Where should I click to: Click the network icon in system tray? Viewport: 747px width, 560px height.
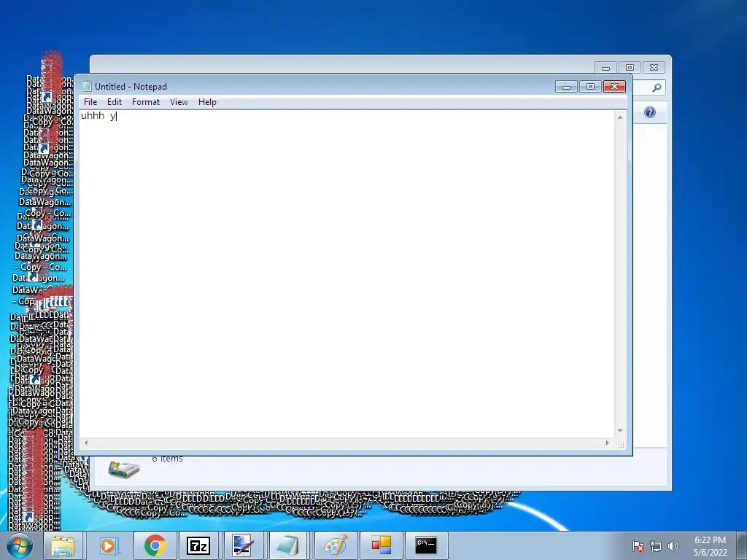point(656,546)
